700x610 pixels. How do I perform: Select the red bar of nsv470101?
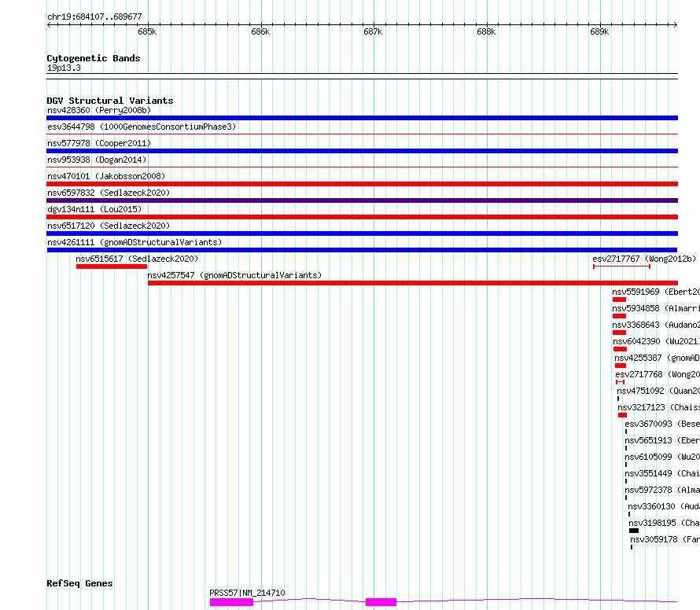click(x=362, y=184)
